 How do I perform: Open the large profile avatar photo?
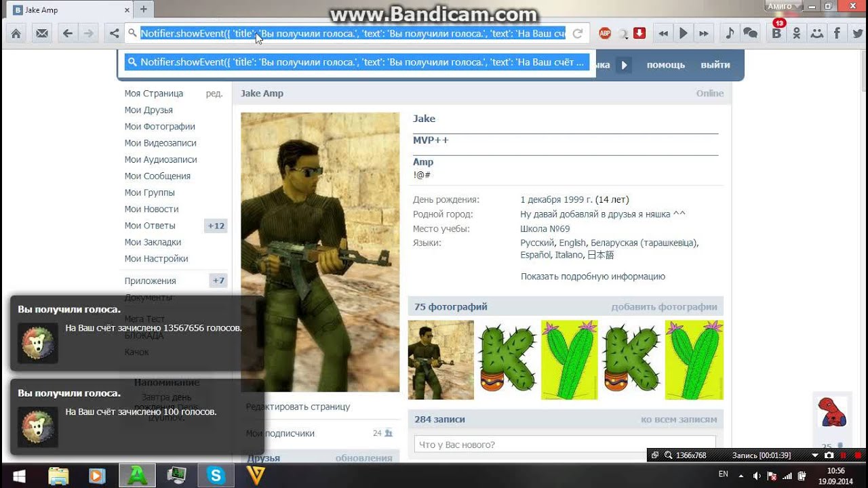(320, 252)
